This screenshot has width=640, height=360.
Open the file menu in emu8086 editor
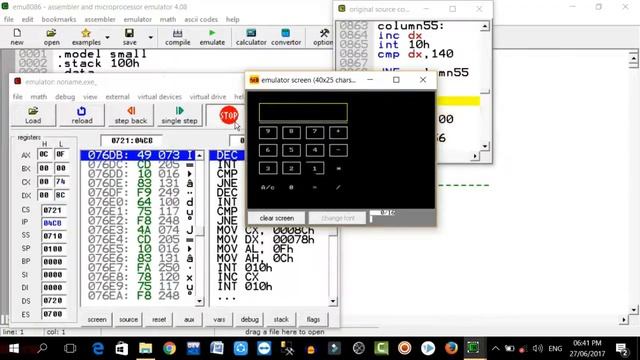tap(9, 19)
